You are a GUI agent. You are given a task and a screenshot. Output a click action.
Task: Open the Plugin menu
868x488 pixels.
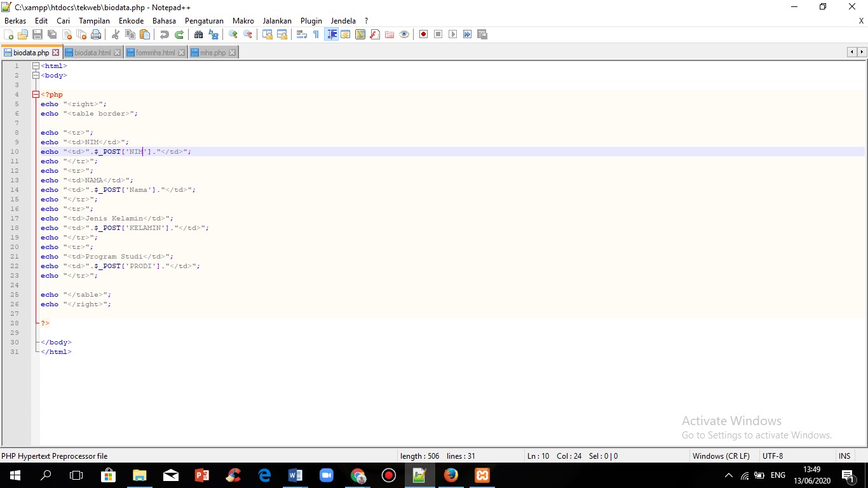311,21
